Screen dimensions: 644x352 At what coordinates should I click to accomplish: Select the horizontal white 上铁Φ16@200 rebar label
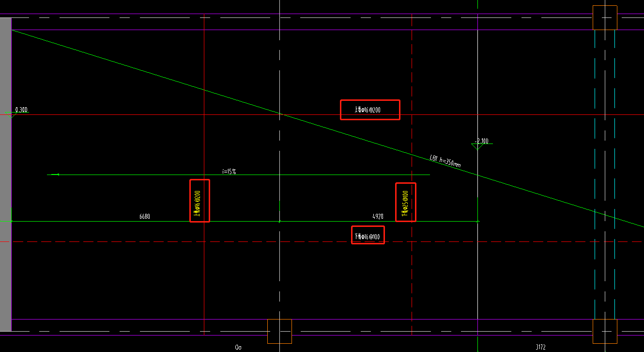coord(368,110)
